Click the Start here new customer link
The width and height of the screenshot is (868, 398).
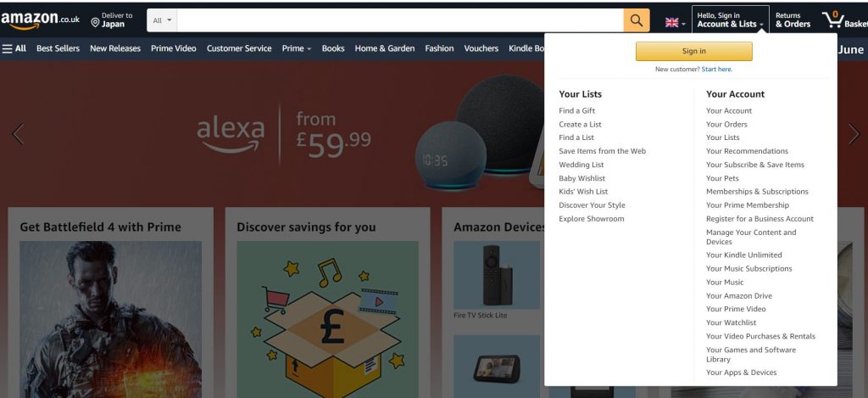coord(717,70)
